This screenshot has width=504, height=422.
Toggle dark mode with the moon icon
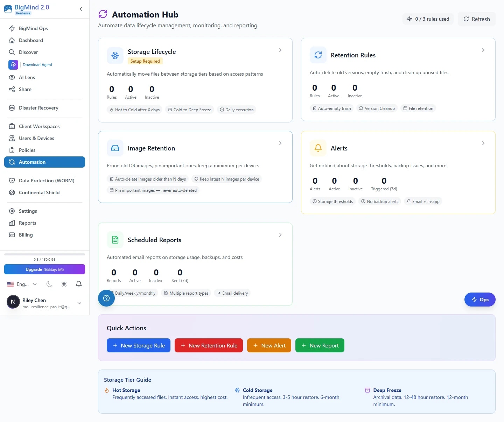click(49, 284)
